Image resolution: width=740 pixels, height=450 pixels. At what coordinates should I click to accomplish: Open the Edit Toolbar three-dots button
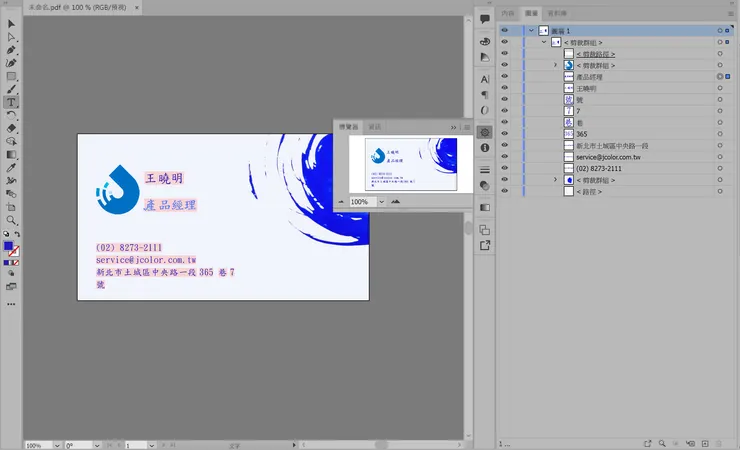click(11, 304)
